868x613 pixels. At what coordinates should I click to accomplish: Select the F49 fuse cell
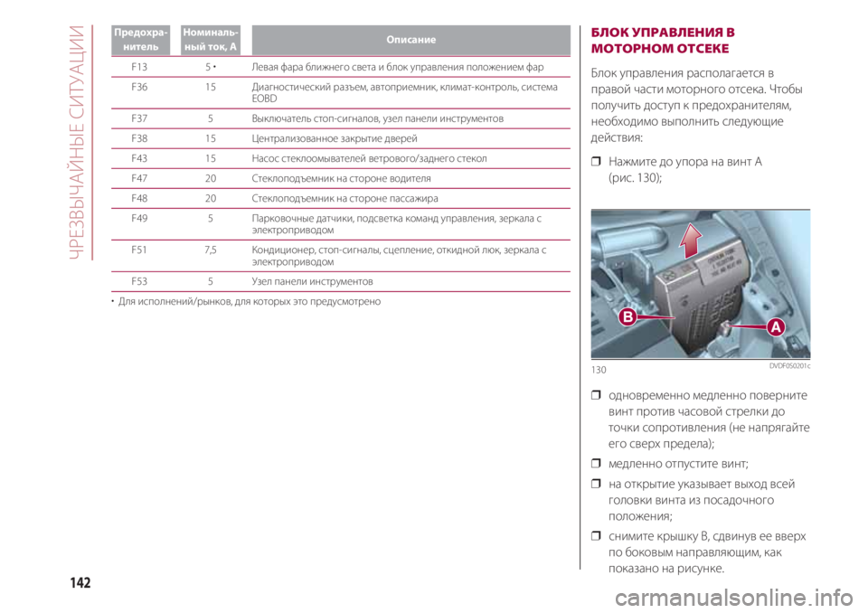point(139,218)
